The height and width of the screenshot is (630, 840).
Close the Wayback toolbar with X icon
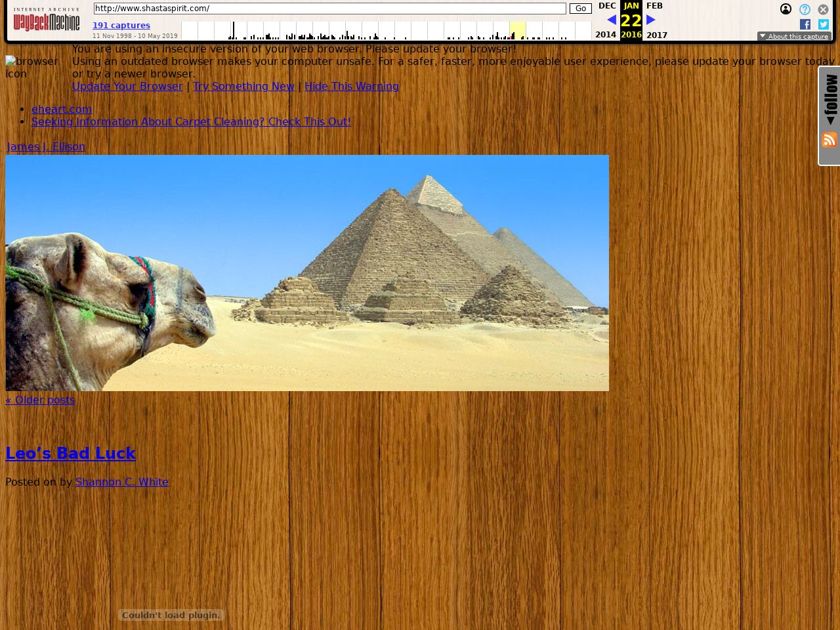tap(823, 9)
